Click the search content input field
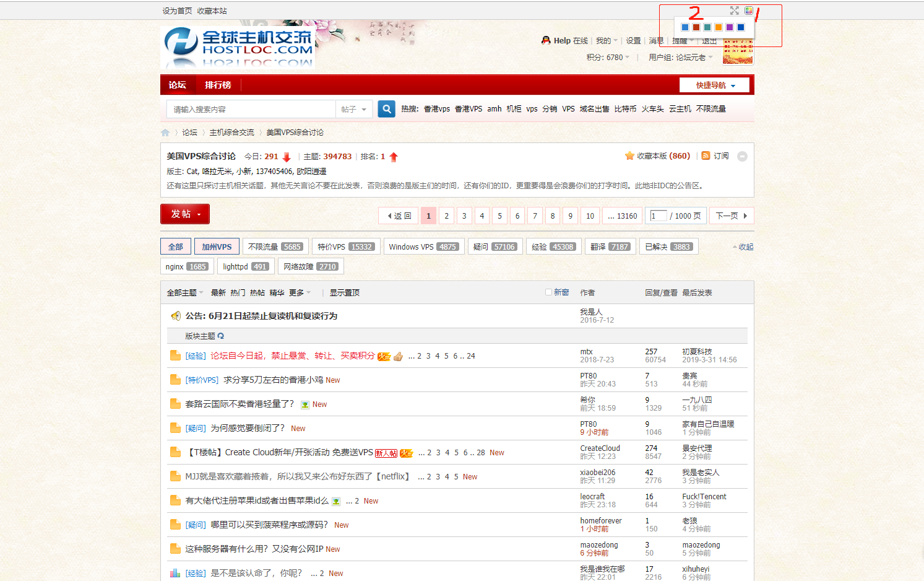The height and width of the screenshot is (581, 924). pos(251,110)
